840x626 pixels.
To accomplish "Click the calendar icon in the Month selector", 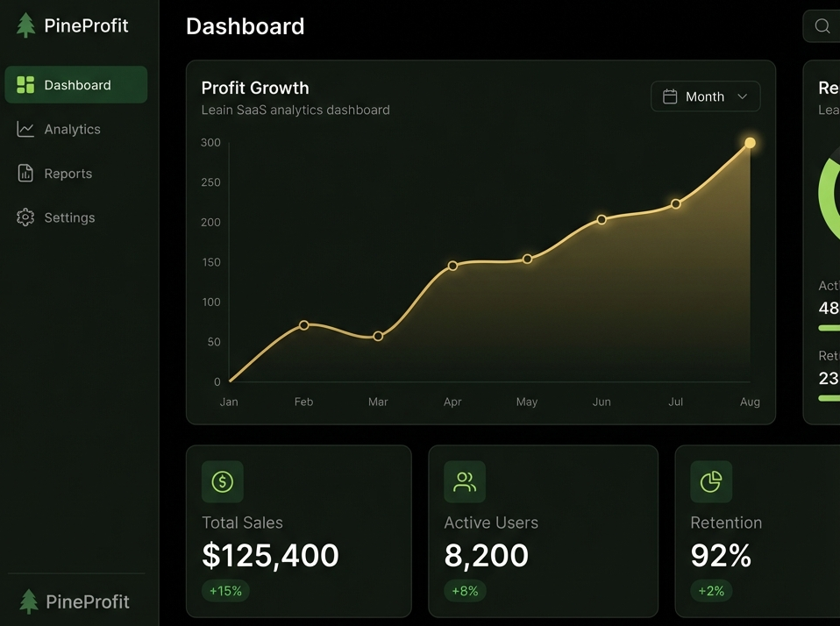I will point(669,96).
